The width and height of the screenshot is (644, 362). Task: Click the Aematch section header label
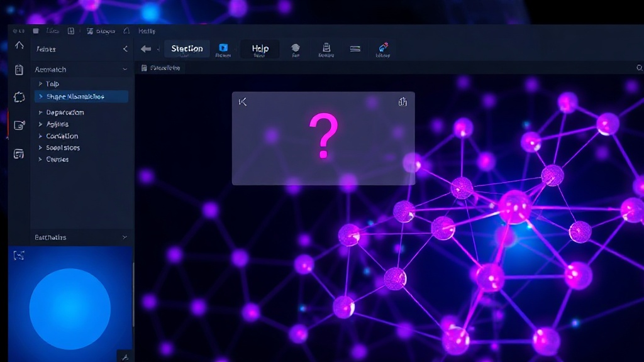(x=50, y=69)
